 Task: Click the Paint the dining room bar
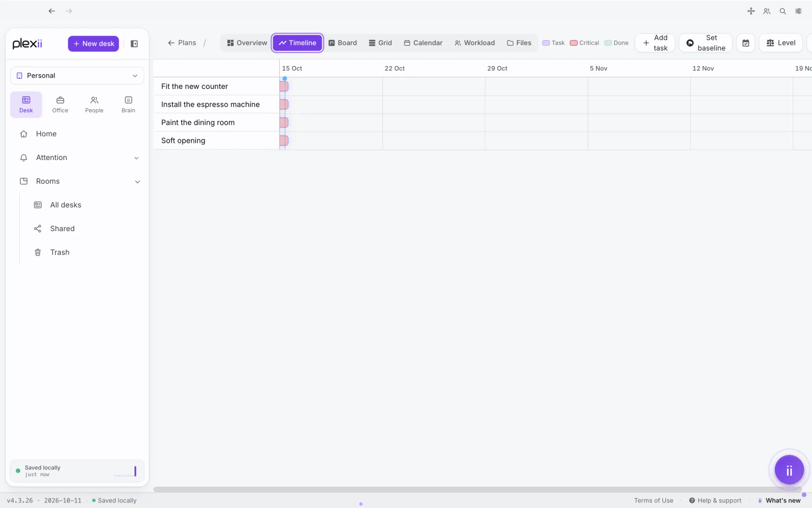pyautogui.click(x=284, y=122)
